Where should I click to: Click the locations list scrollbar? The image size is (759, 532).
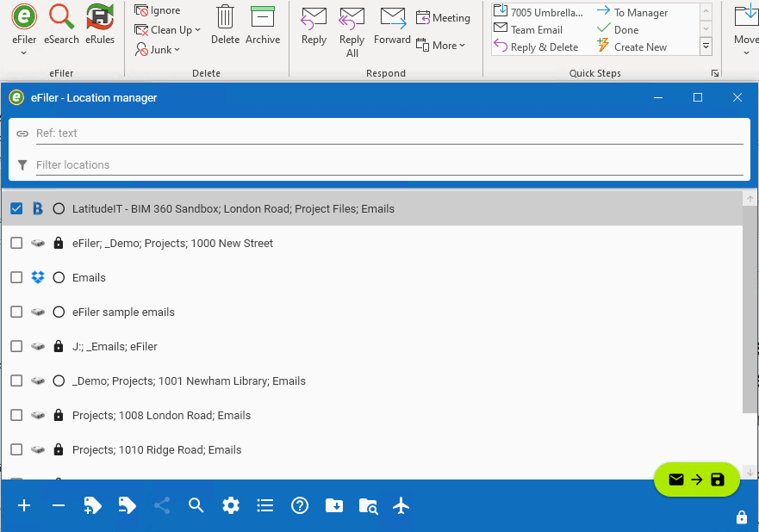(x=750, y=310)
